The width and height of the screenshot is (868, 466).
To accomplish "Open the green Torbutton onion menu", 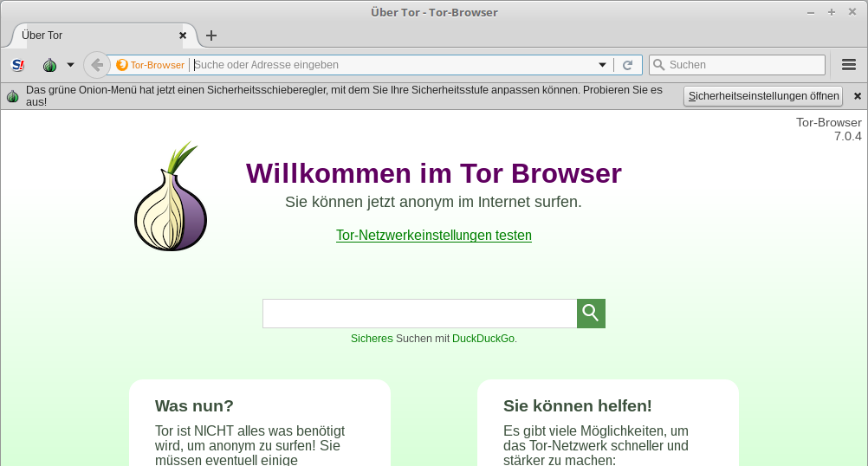I will click(50, 65).
